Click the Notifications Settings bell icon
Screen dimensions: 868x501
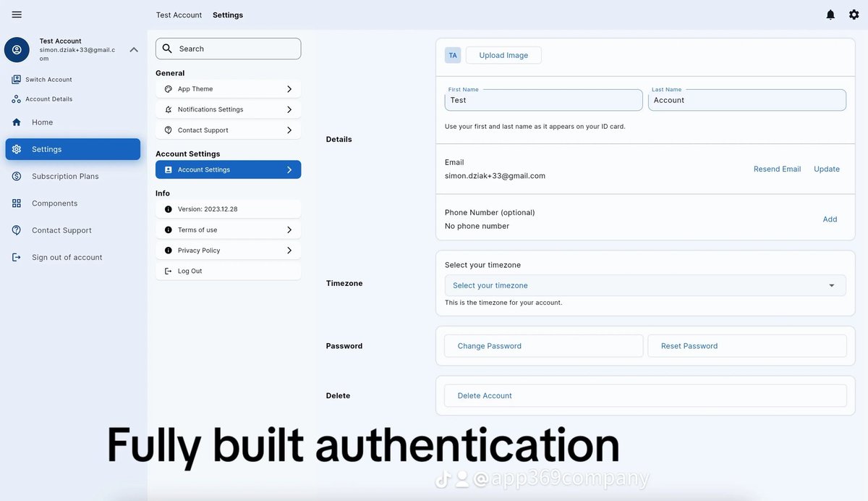click(x=169, y=109)
